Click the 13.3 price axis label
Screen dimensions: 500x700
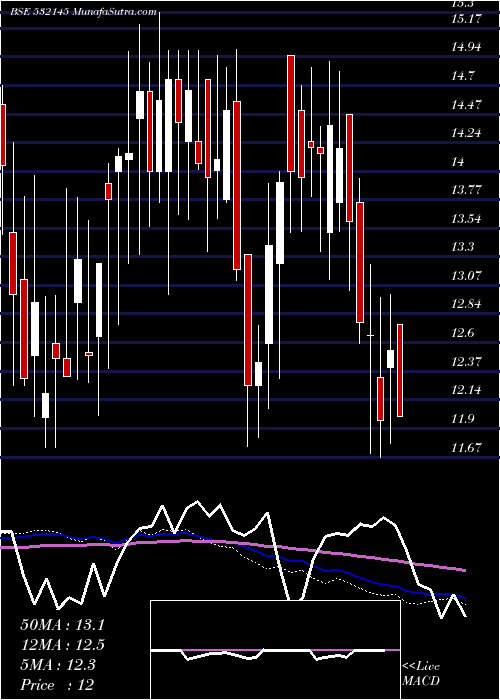pos(464,247)
